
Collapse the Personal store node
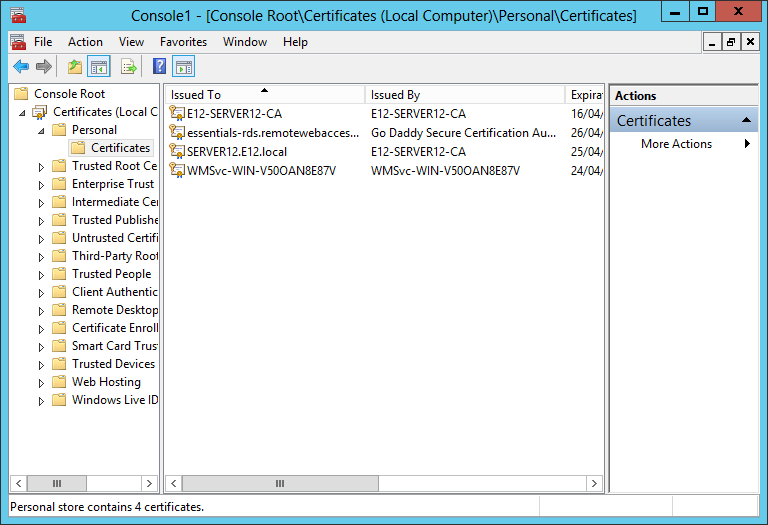pyautogui.click(x=41, y=130)
